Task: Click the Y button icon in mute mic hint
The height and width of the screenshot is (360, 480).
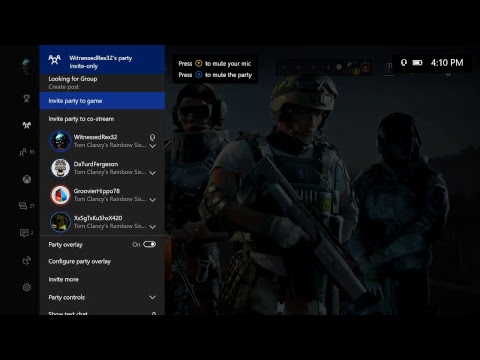Action: 199,63
